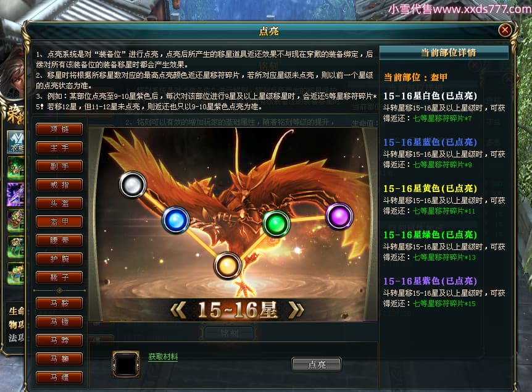Open the 获取材料 link
The height and width of the screenshot is (392, 532).
click(x=163, y=357)
